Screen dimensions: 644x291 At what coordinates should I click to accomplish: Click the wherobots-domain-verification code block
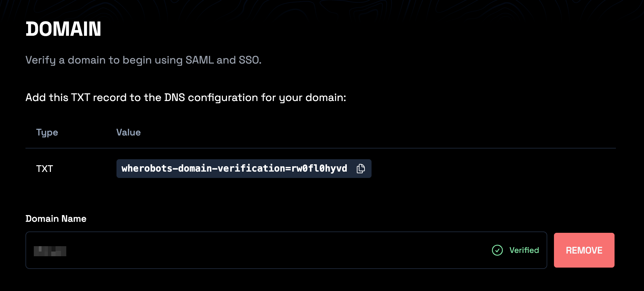click(x=234, y=169)
